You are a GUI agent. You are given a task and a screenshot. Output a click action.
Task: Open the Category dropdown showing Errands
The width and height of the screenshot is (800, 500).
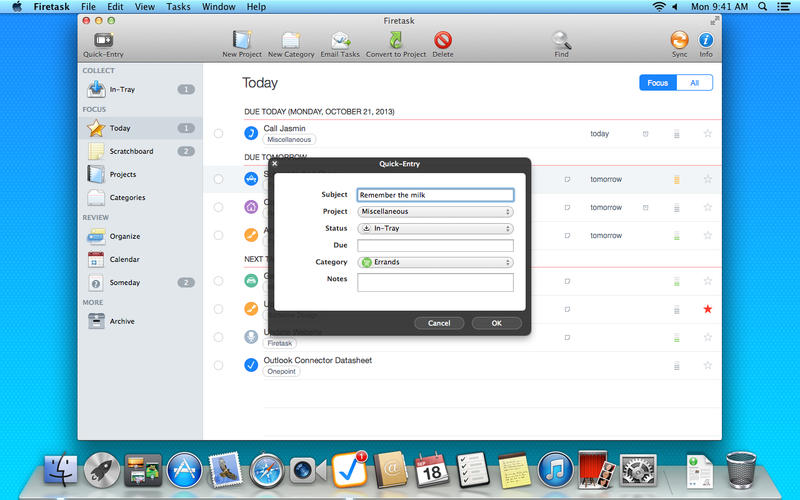(x=435, y=262)
